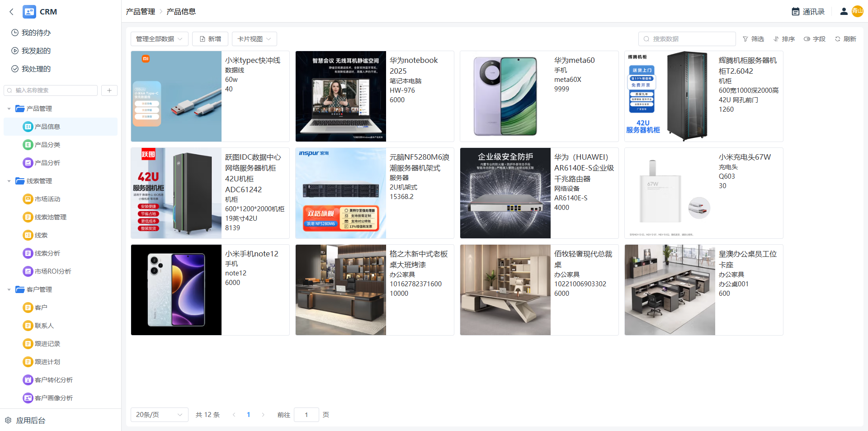
Task: Click the 线索分析 purple icon
Action: (x=28, y=253)
